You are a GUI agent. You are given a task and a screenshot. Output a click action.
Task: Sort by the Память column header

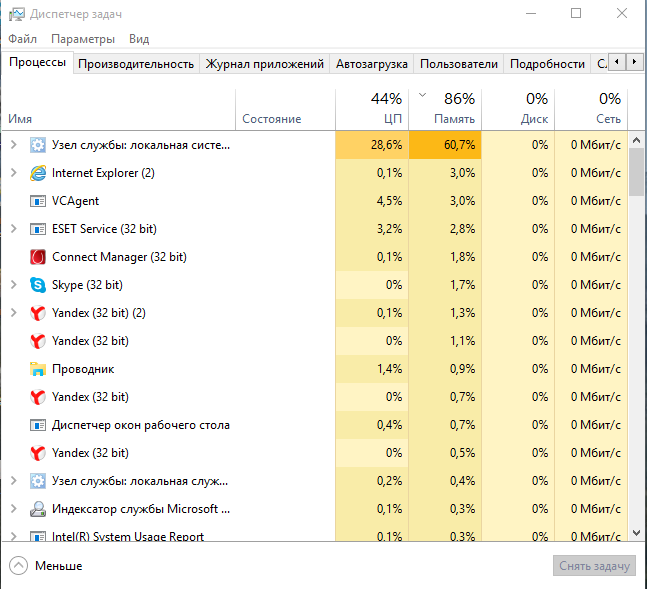[446, 108]
